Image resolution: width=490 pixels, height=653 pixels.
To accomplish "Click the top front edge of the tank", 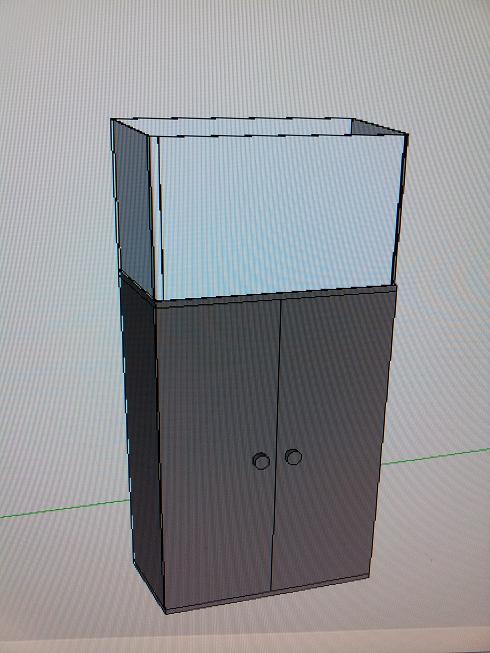I will pyautogui.click(x=279, y=135).
